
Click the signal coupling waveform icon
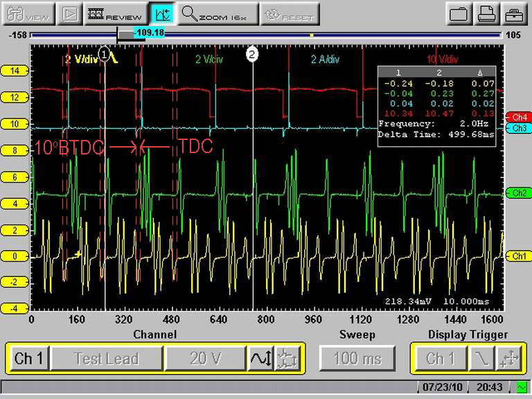pos(260,358)
